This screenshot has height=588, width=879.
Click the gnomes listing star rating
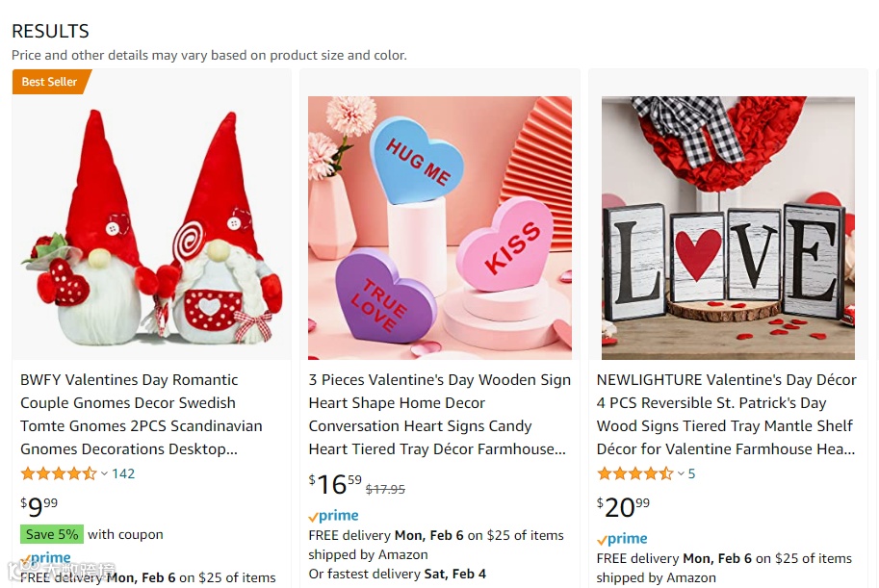pyautogui.click(x=59, y=473)
